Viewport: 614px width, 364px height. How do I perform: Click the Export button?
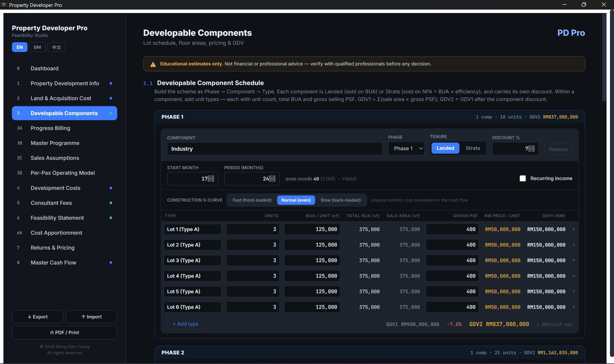tap(38, 317)
